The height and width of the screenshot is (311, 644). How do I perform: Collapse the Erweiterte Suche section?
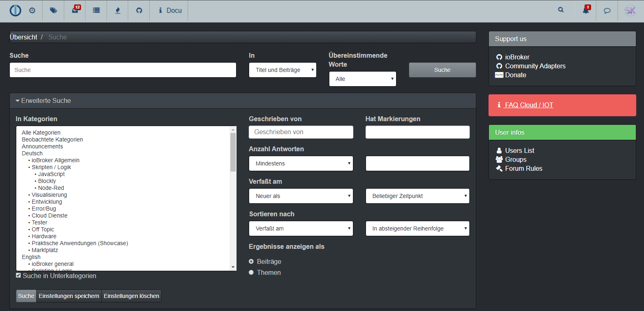coord(43,100)
